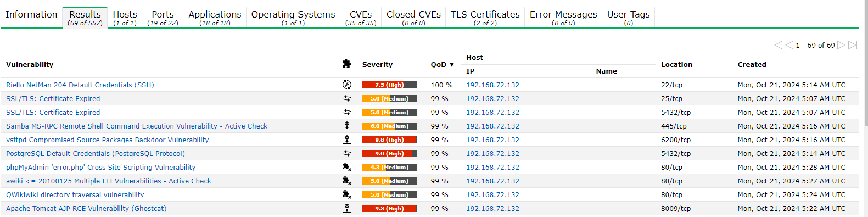The image size is (868, 217).
Task: Click location 8009/tcp cell
Action: click(676, 208)
